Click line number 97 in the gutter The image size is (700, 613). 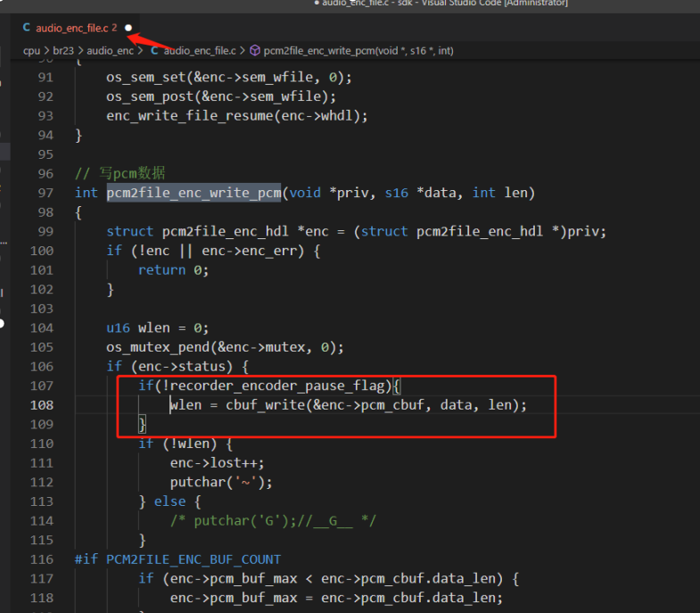tap(45, 193)
